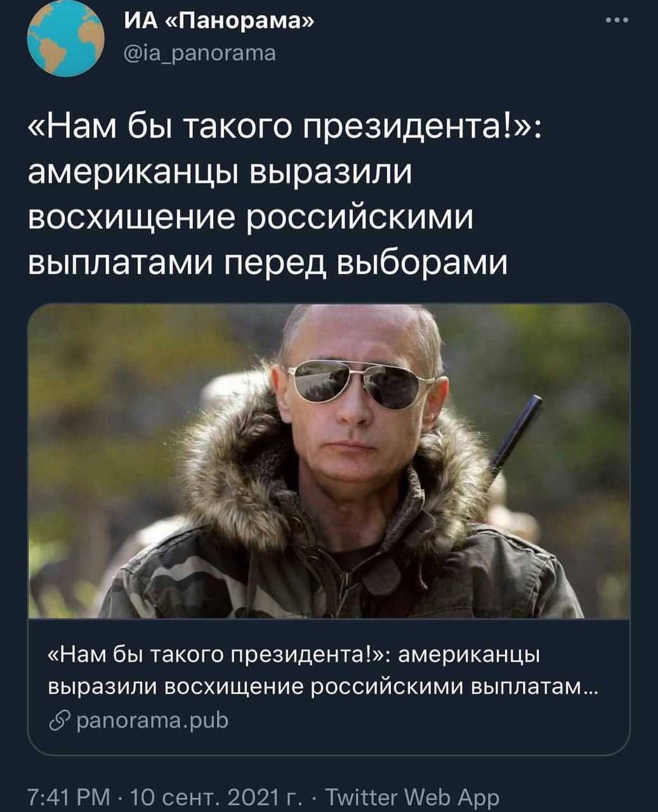Open the panorama.pub domain link
The width and height of the screenshot is (658, 812).
click(152, 721)
